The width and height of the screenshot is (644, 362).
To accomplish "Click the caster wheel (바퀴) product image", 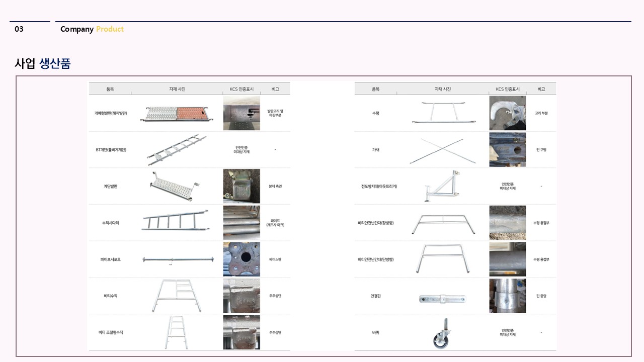I will [441, 333].
